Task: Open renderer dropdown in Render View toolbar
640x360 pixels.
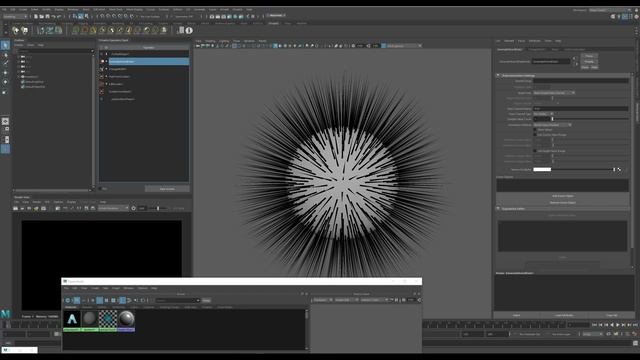Action: (x=113, y=208)
